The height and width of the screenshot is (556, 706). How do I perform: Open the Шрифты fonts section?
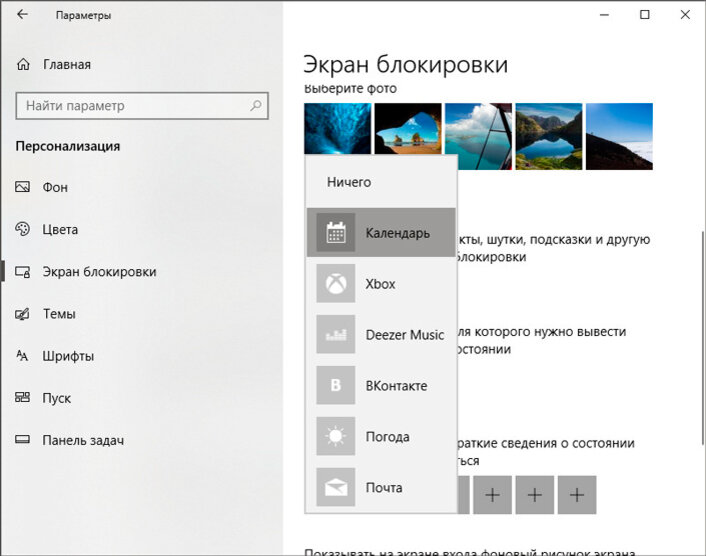pos(68,356)
